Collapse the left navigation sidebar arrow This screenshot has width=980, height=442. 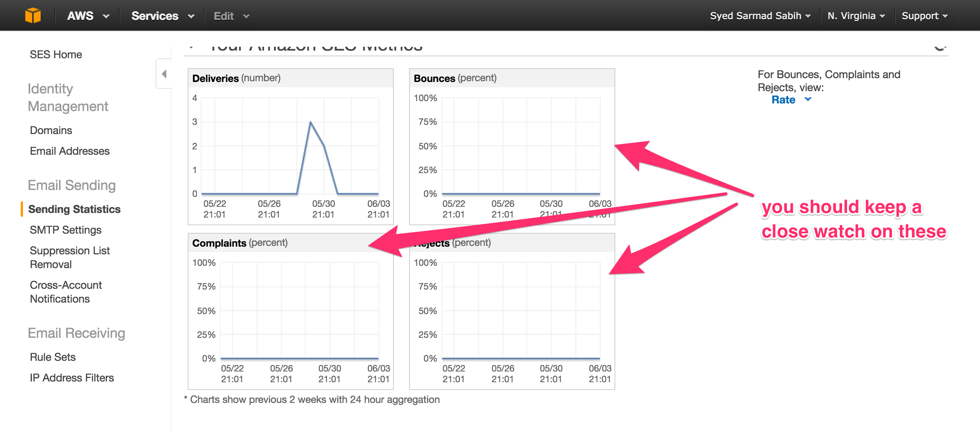tap(164, 74)
